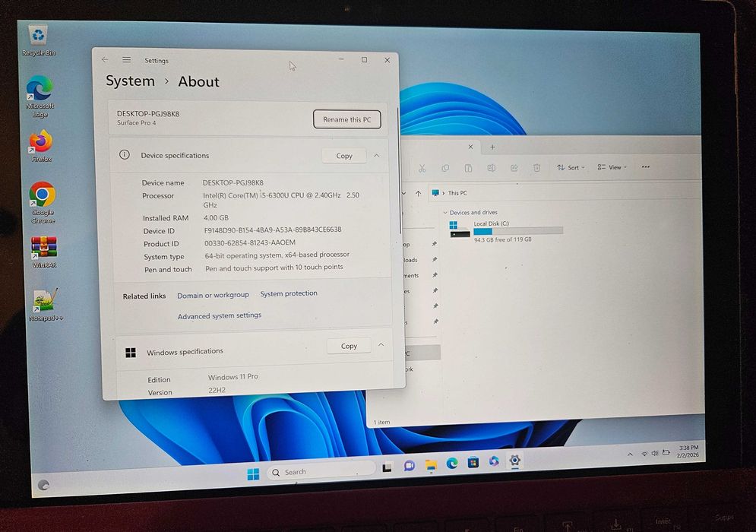Click the Product ID value 00330-62854-81243-AAOEM
Image resolution: width=756 pixels, height=532 pixels.
click(250, 242)
